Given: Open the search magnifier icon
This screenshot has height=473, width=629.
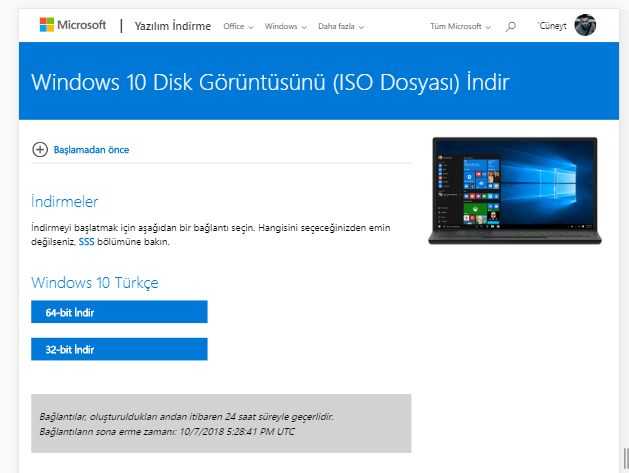Looking at the screenshot, I should tap(511, 26).
